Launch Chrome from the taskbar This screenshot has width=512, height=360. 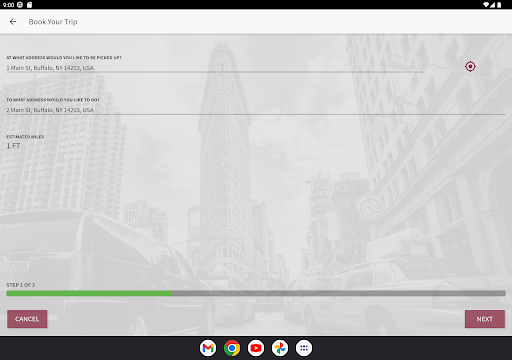click(232, 348)
